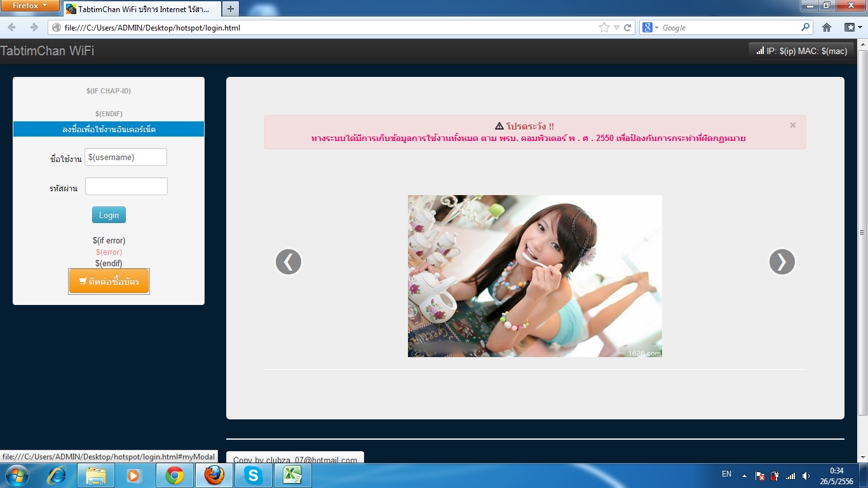Click the volume speaker icon
The width and height of the screenshot is (868, 488).
(x=806, y=476)
